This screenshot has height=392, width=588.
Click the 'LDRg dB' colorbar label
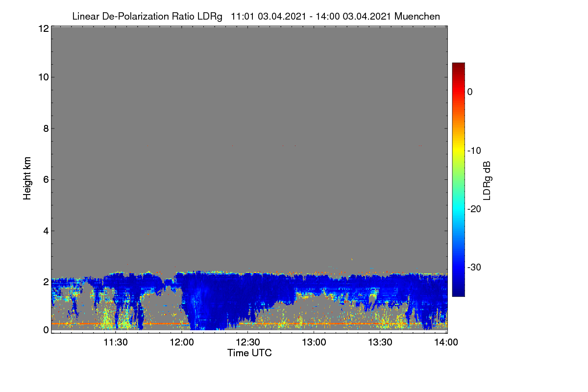[x=487, y=180]
